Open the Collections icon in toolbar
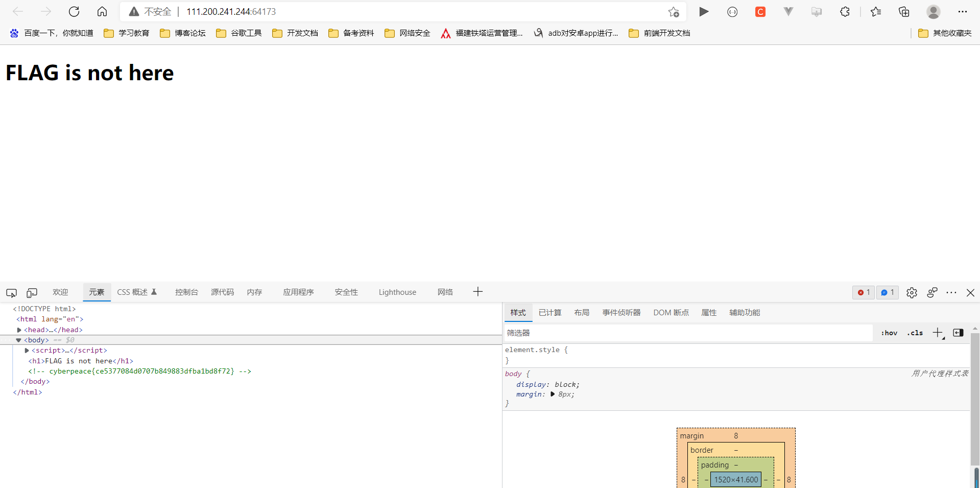 click(904, 11)
